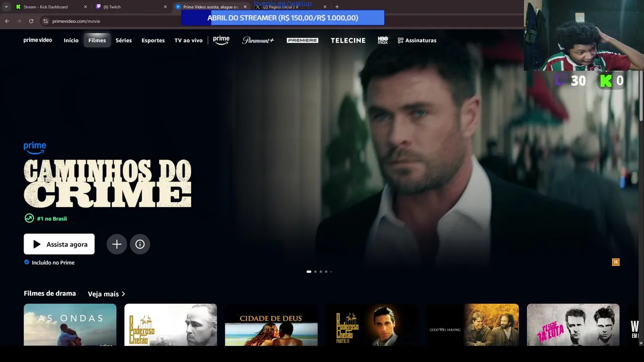Viewport: 644px width, 362px height.
Task: Open a new browser tab with the plus icon
Action: coord(337,7)
